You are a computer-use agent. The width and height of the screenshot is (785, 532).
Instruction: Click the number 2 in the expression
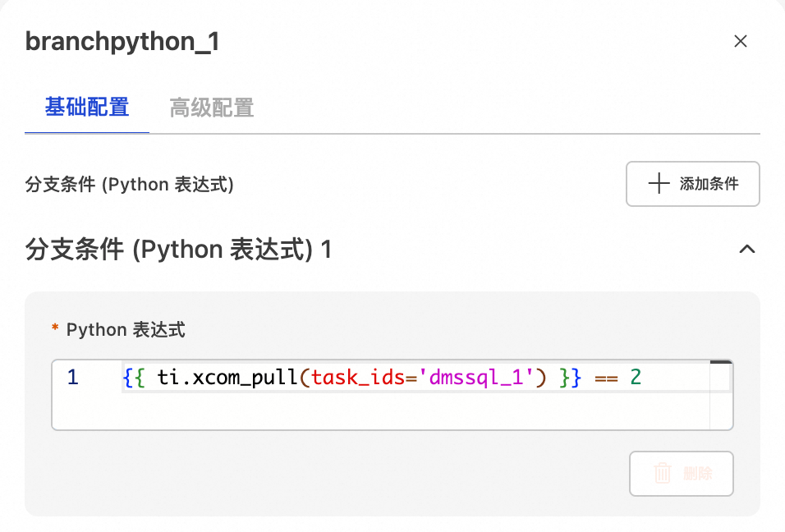(x=635, y=378)
